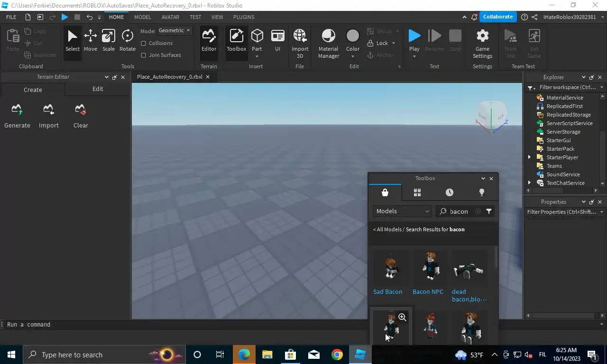Click Generate in Terrain Editor
607x364 pixels.
click(17, 116)
